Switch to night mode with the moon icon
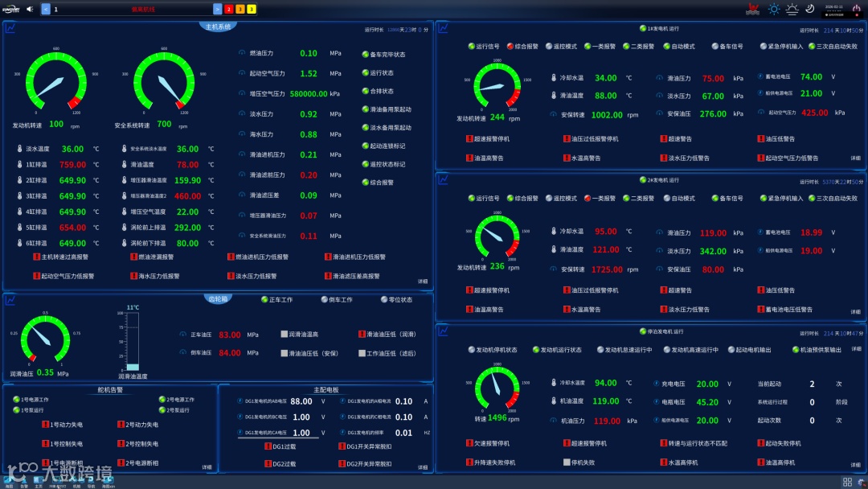The width and height of the screenshot is (868, 489). point(810,9)
